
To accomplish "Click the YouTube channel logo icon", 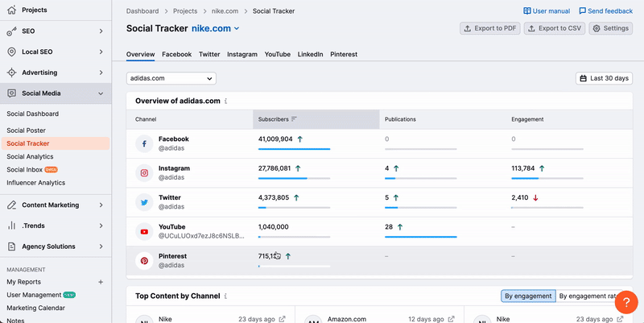I will [145, 232].
